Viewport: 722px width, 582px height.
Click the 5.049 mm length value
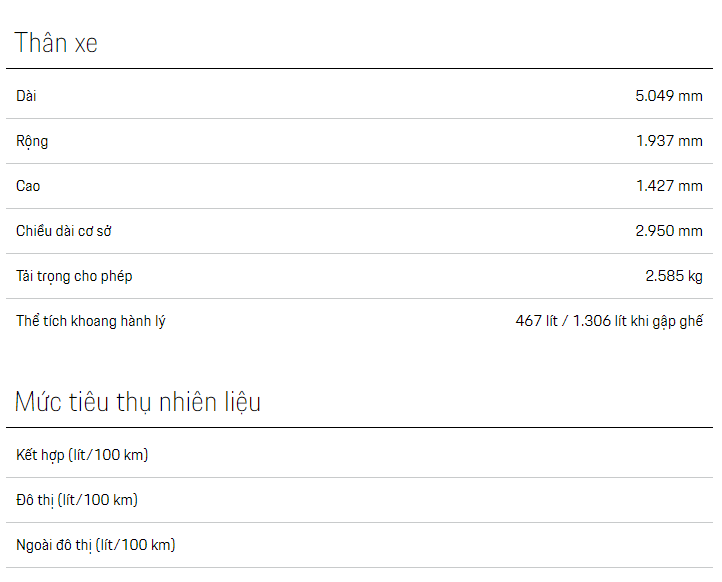[x=669, y=96]
